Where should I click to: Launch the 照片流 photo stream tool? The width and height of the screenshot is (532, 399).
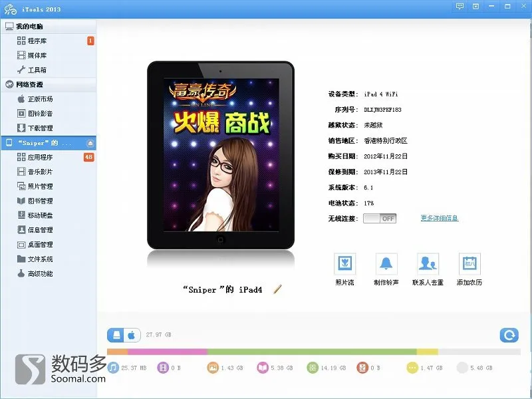pos(344,269)
